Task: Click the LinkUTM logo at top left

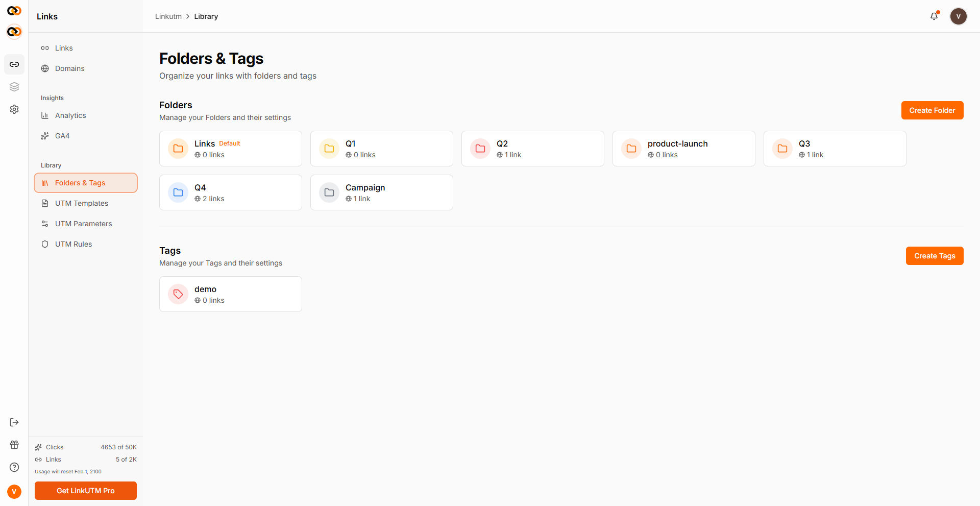Action: (x=14, y=11)
